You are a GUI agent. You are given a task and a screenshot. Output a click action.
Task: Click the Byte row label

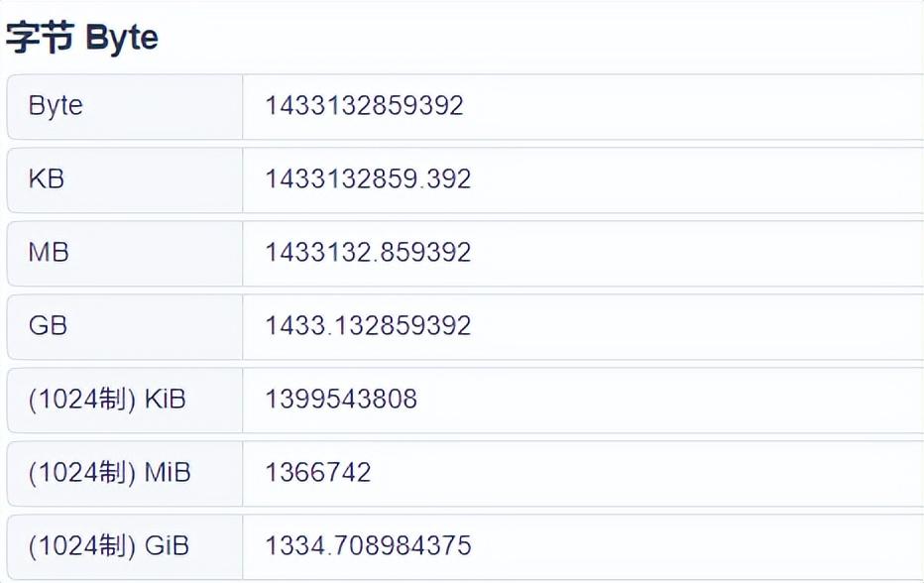point(56,106)
